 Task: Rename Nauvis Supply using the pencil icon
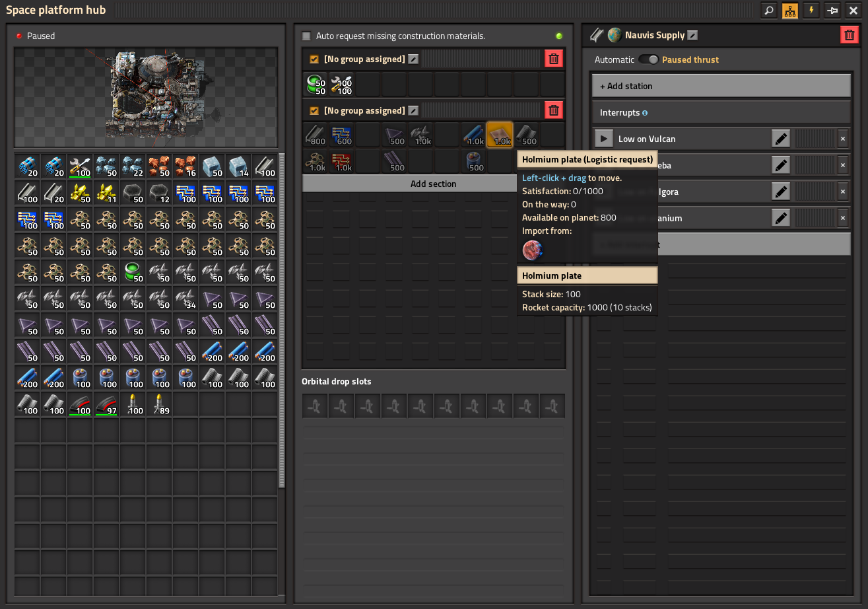692,36
